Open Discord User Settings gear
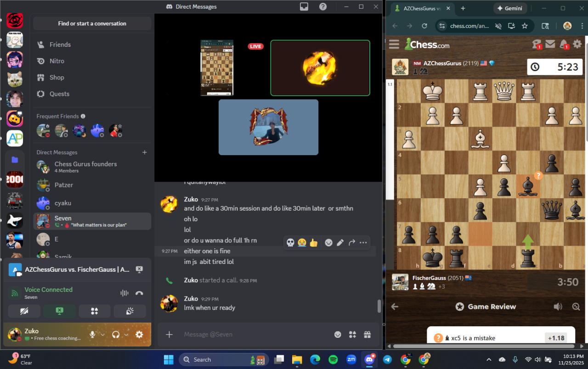The image size is (588, 369). 139,335
